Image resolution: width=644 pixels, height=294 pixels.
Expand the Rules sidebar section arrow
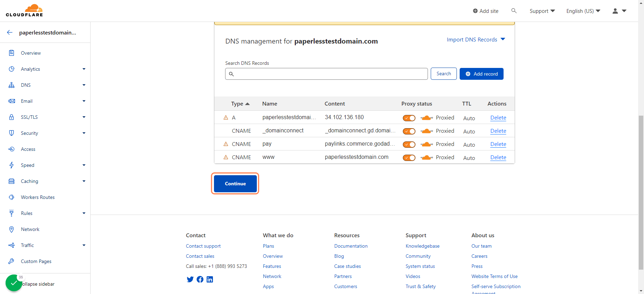84,213
